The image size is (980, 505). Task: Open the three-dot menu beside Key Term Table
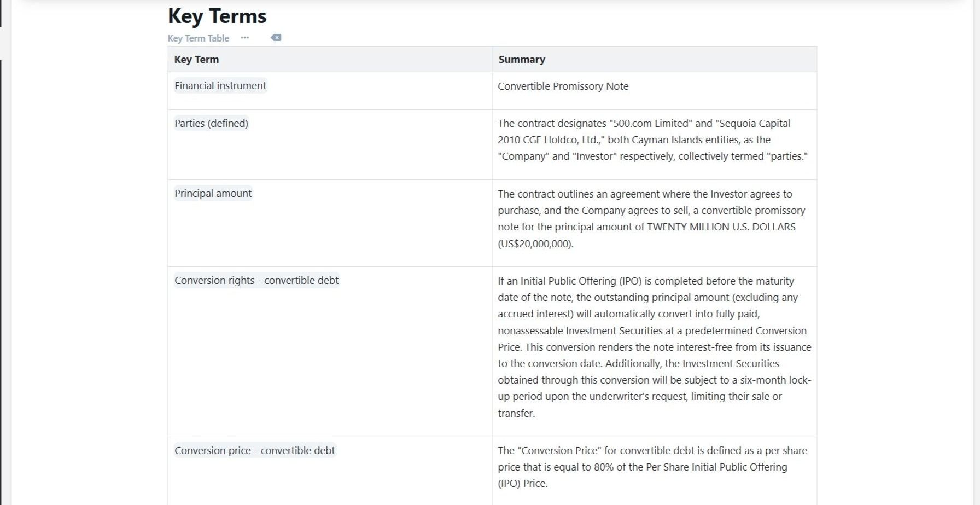point(244,38)
